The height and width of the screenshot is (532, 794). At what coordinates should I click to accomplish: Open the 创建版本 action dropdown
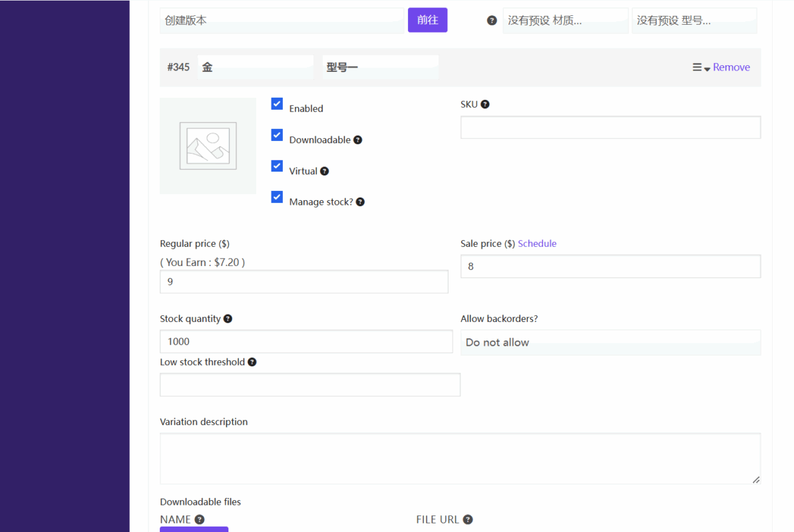tap(282, 21)
